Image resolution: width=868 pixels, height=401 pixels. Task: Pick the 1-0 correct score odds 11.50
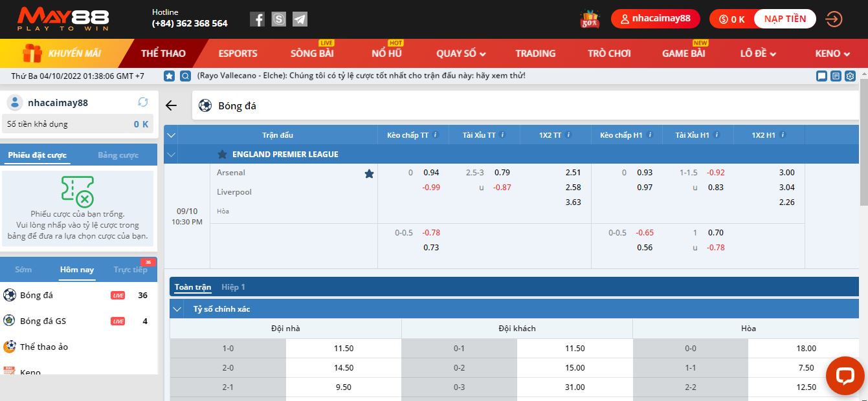(x=343, y=349)
